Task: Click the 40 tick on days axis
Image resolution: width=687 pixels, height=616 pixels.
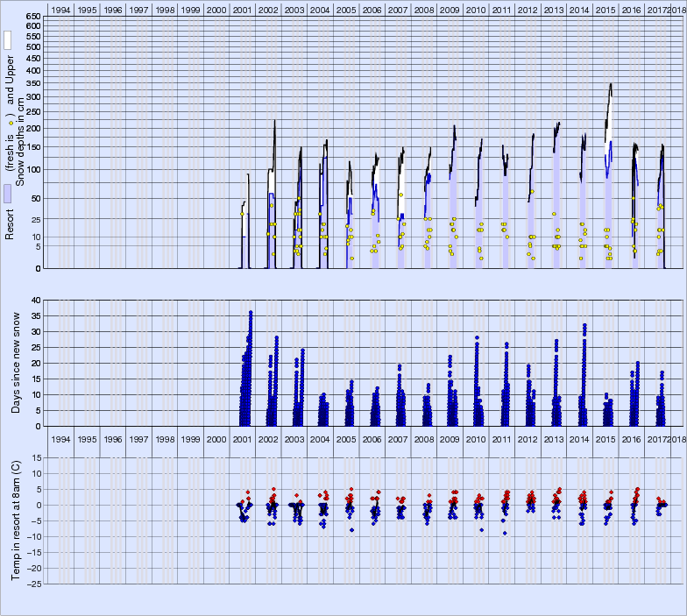Action: point(36,300)
